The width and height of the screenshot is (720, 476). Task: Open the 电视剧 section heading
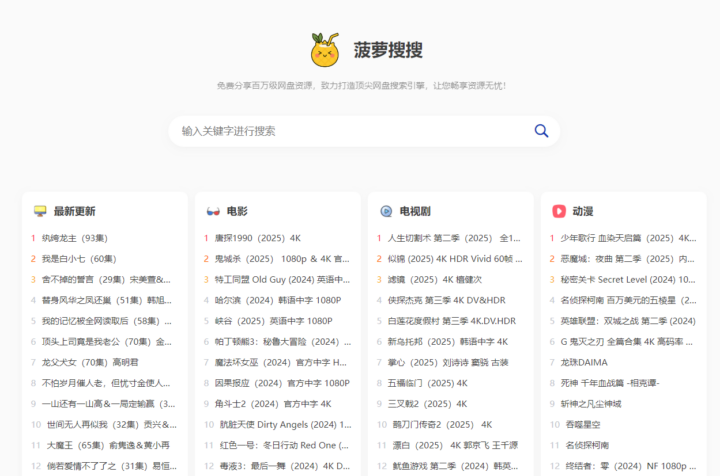(415, 211)
